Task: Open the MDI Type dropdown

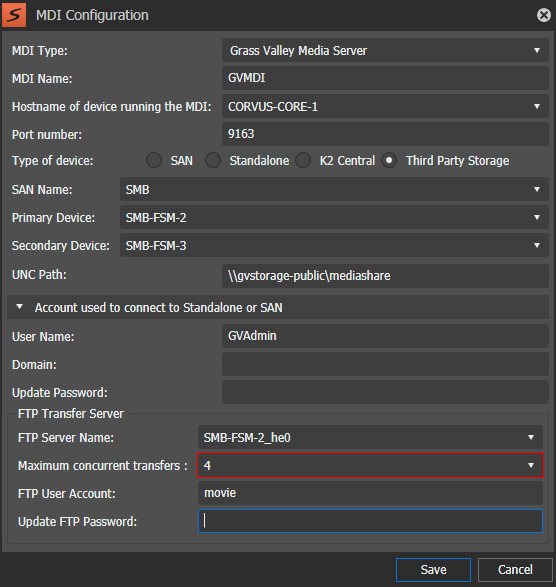Action: tap(385, 50)
